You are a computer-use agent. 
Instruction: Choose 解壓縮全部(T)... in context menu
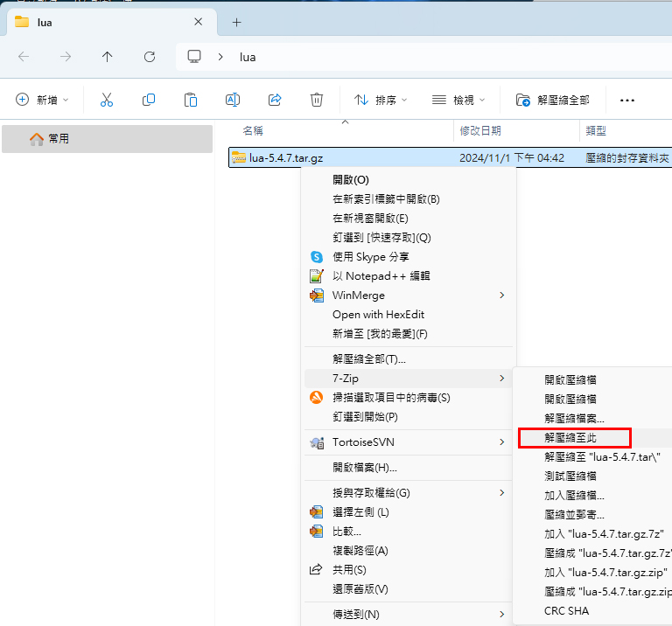point(409,358)
